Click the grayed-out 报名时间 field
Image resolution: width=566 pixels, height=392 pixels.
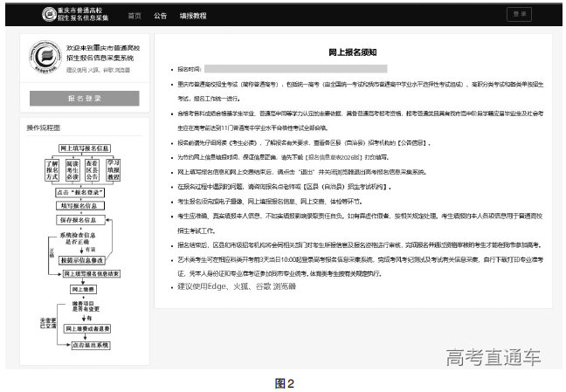pos(296,69)
